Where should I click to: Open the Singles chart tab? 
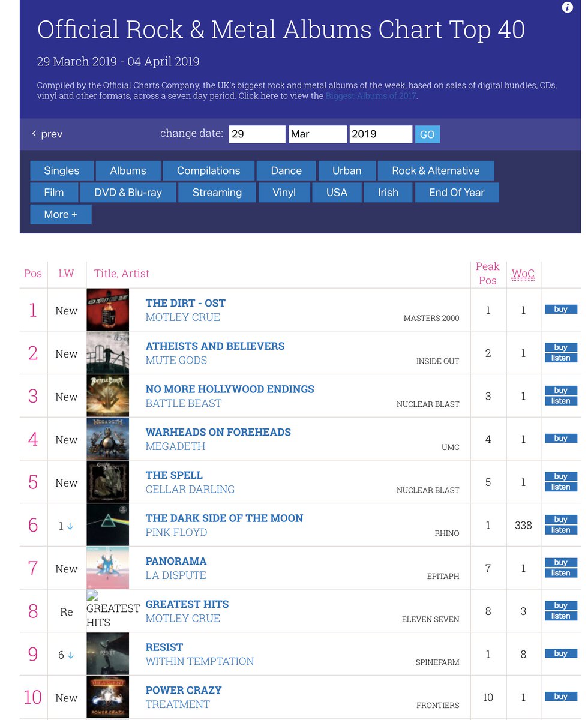tap(62, 170)
